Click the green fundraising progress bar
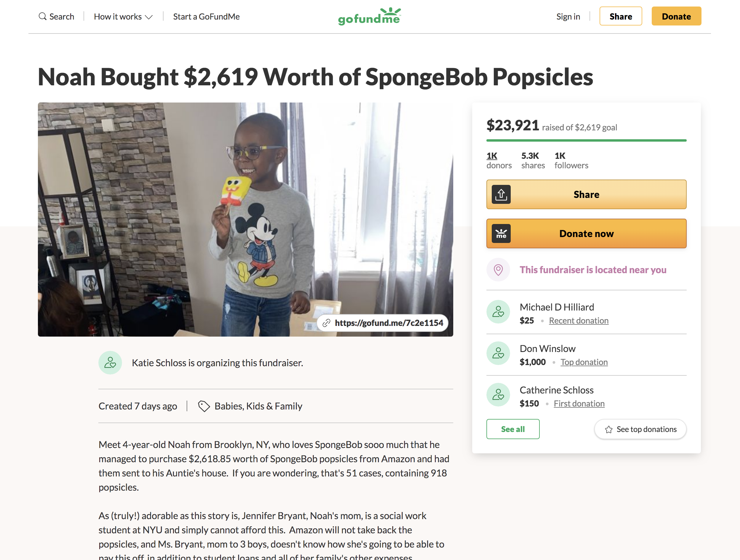This screenshot has width=740, height=560. coord(586,140)
